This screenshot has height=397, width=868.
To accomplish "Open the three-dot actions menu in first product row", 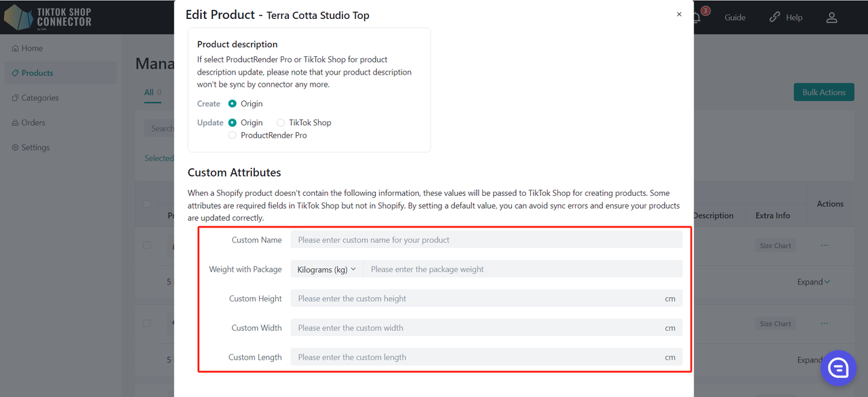I will [x=824, y=245].
